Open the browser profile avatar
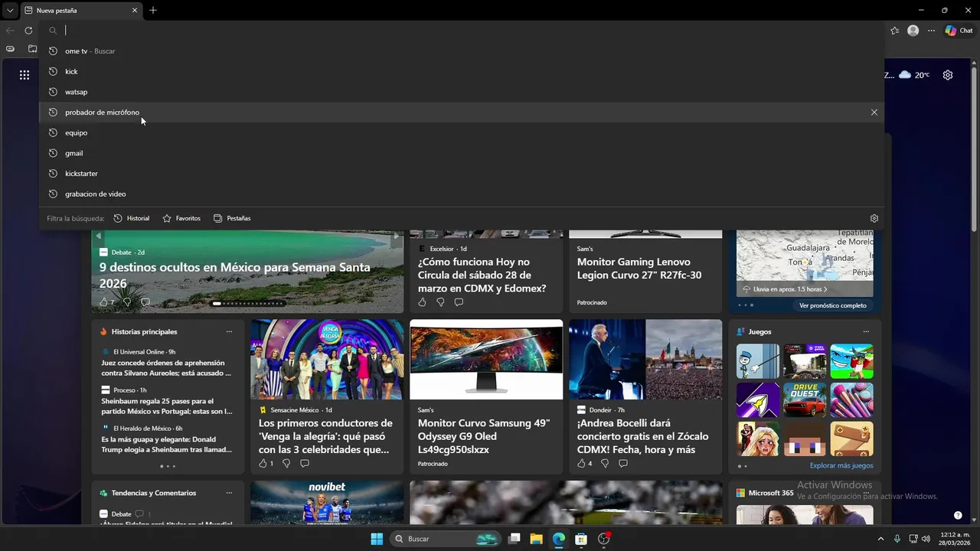Viewport: 980px width, 551px height. pos(913,31)
